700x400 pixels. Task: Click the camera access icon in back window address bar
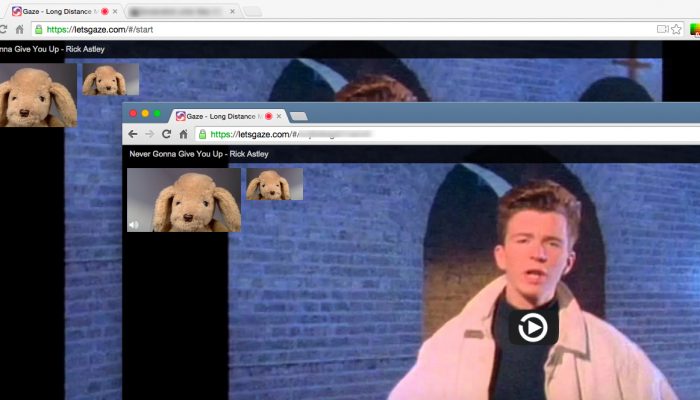[662, 29]
